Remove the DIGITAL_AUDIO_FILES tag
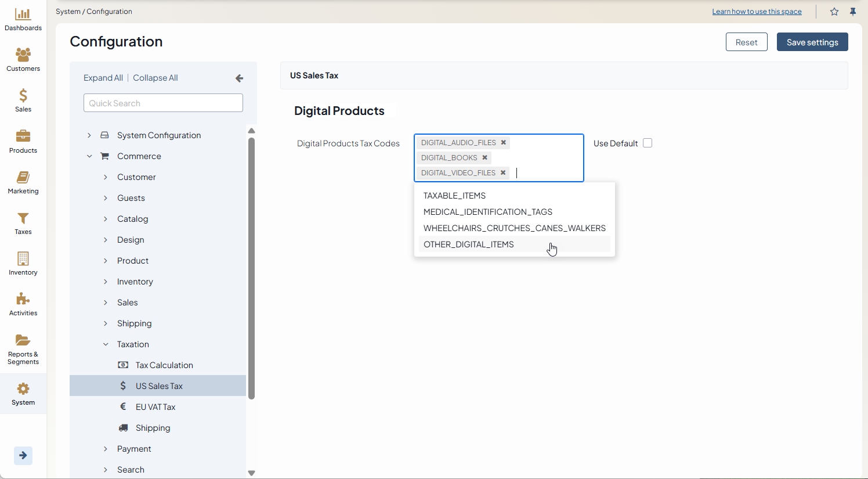Viewport: 868px width, 479px height. tap(504, 142)
